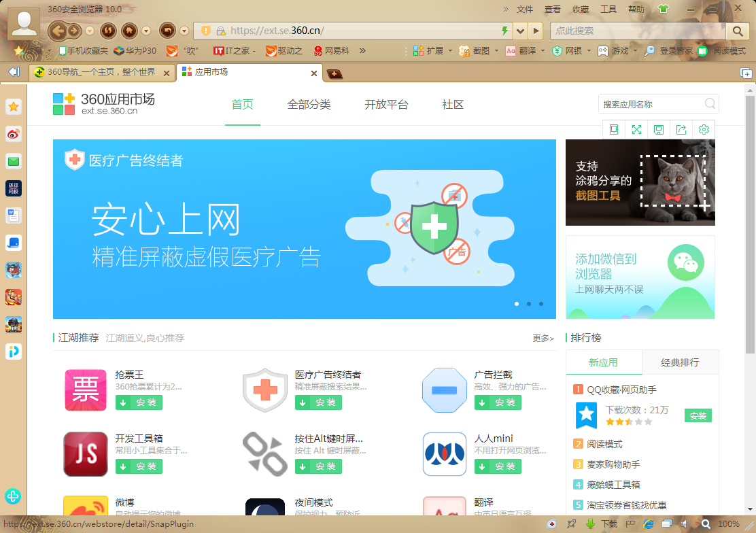Click the 搜索应用名称 search field

coord(653,103)
